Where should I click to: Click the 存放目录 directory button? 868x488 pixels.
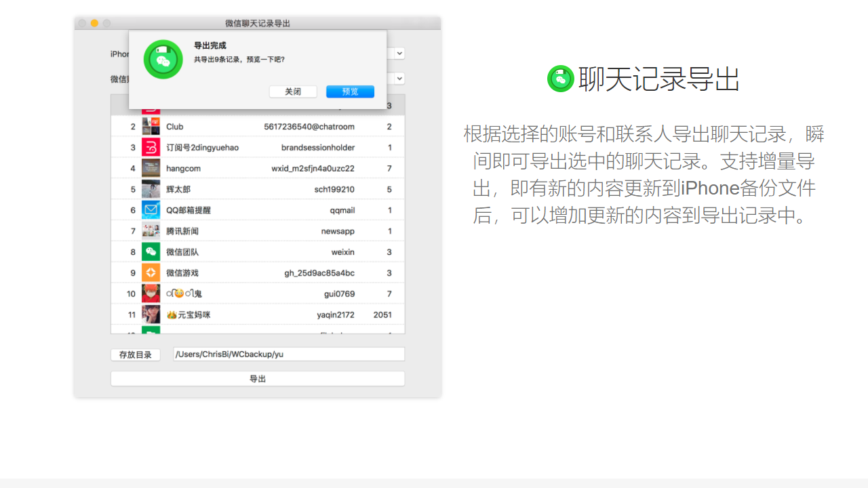[x=135, y=354]
